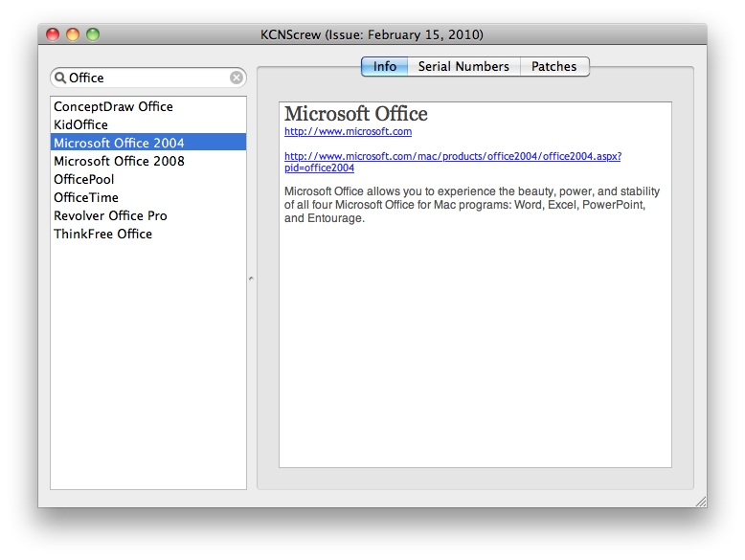745x560 pixels.
Task: Select Microsoft Office 2004 entry
Action: point(148,143)
